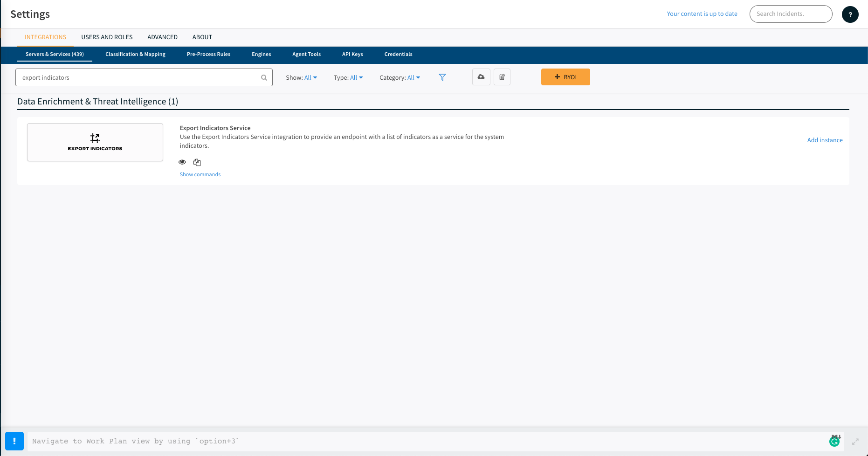Open the help question mark icon
868x456 pixels.
tap(850, 14)
